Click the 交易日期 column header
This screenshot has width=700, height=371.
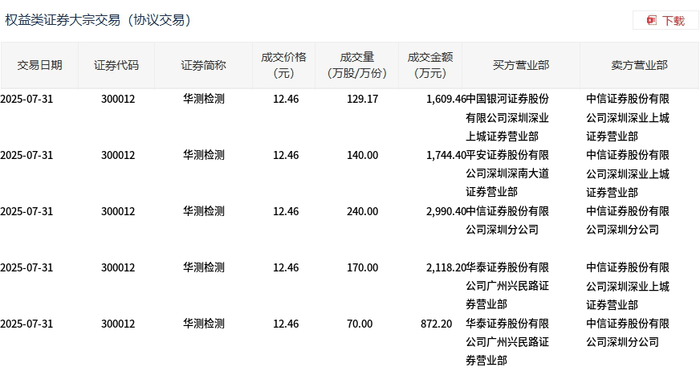tap(39, 66)
